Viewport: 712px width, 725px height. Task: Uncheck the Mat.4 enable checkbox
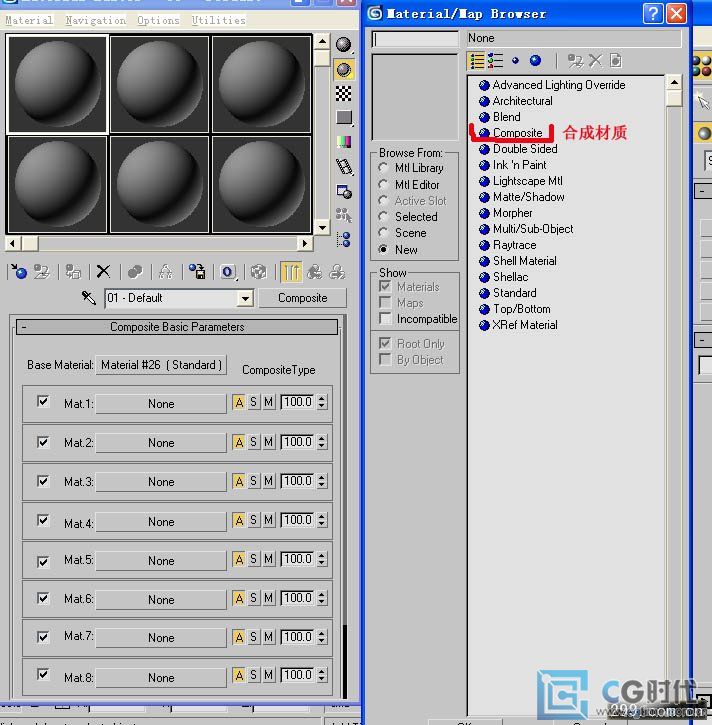pyautogui.click(x=43, y=520)
